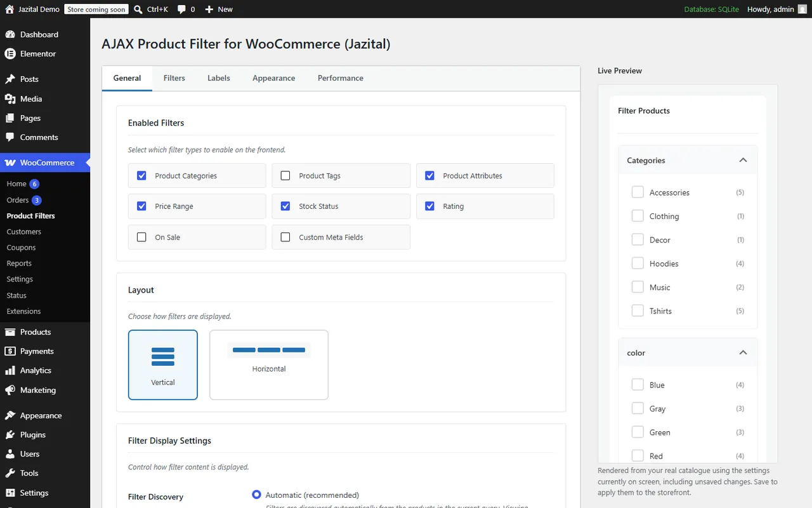Switch to the General tab
Image resolution: width=812 pixels, height=508 pixels.
tap(127, 78)
